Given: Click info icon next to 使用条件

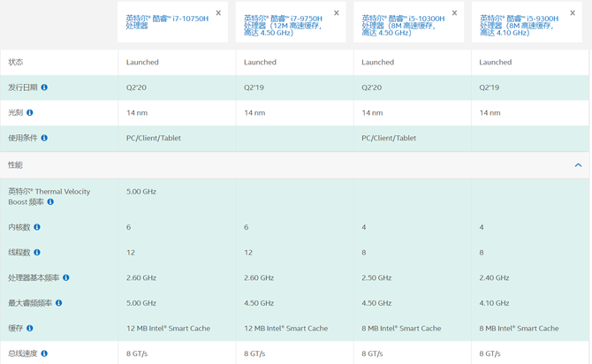Looking at the screenshot, I should [x=44, y=138].
